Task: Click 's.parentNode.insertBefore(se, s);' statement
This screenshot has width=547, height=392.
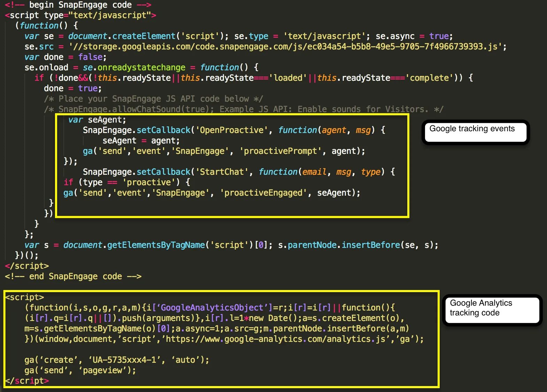Action: pos(358,245)
